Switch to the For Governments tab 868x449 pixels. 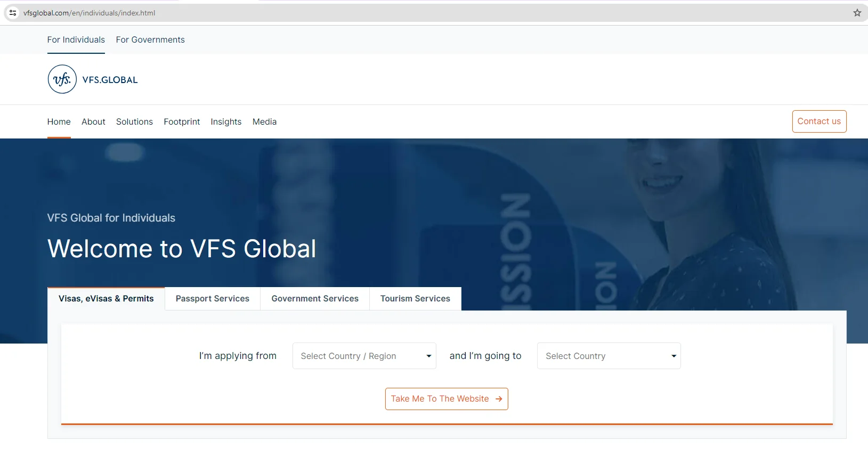point(150,40)
